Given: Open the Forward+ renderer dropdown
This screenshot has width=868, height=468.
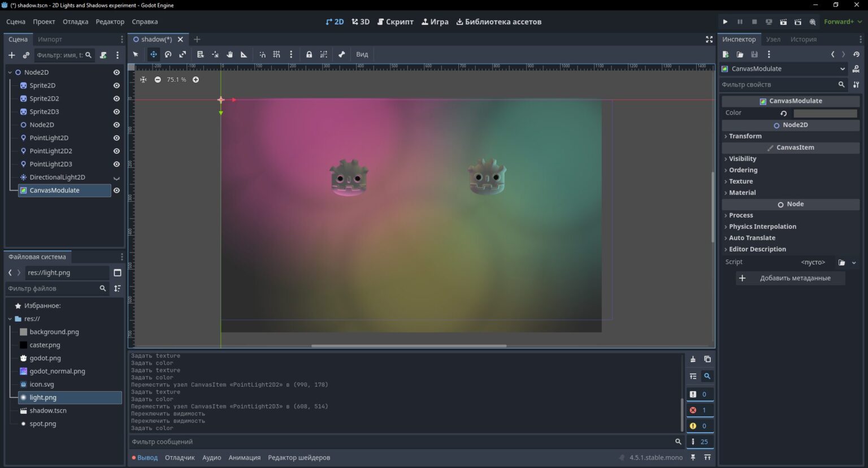Looking at the screenshot, I should (843, 21).
